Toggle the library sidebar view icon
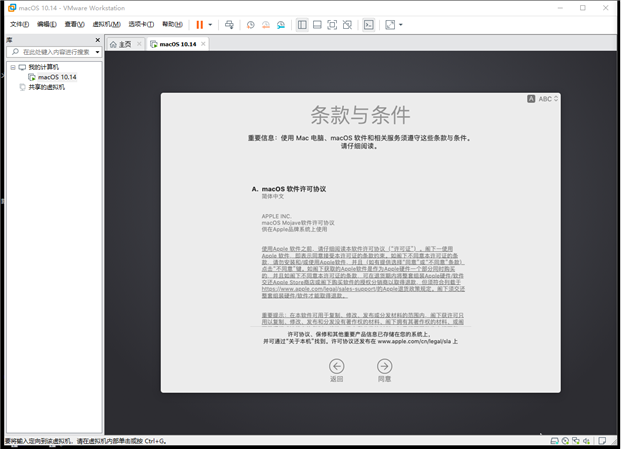Viewport: 621px width, 449px height. pos(302,25)
